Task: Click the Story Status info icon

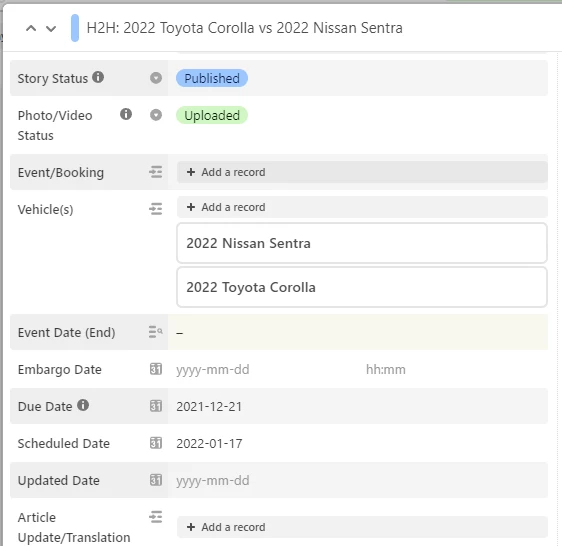Action: tap(98, 77)
